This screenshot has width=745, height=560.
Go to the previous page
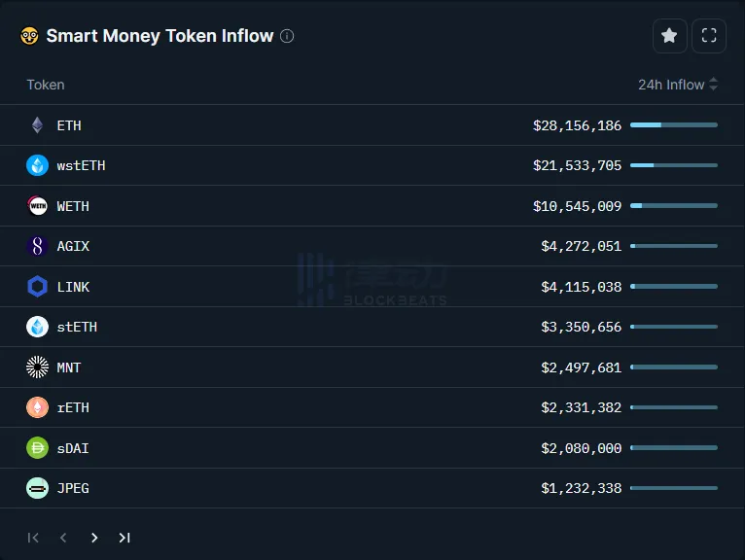pos(64,538)
